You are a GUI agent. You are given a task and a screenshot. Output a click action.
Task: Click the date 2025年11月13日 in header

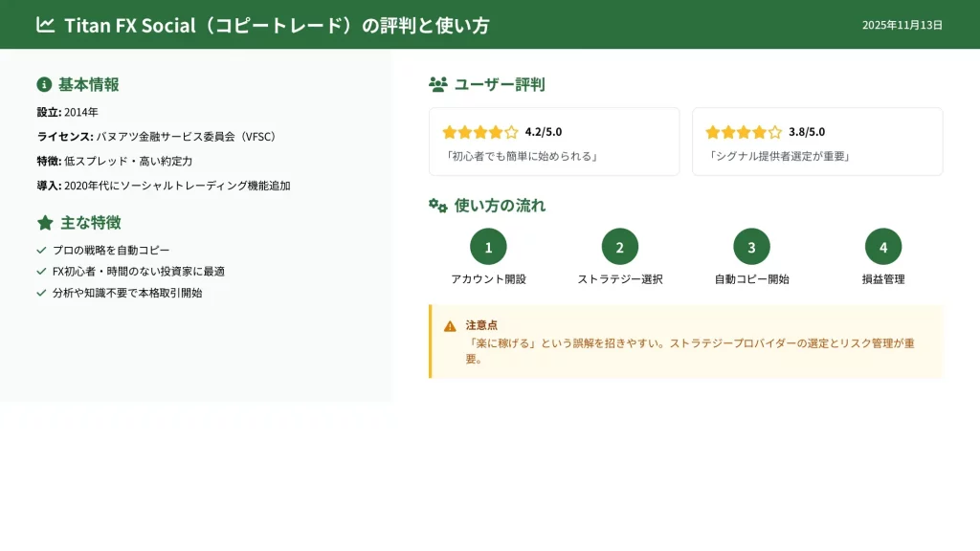[x=902, y=25]
